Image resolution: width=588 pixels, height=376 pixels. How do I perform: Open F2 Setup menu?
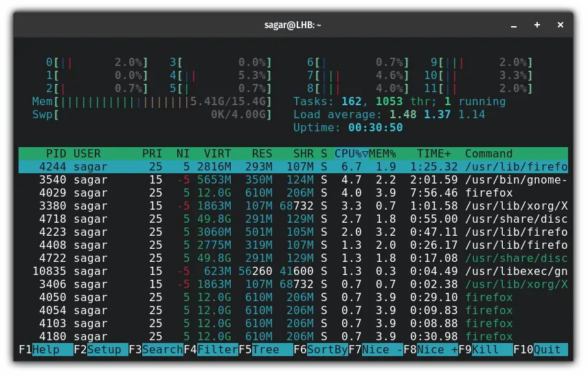(x=100, y=349)
